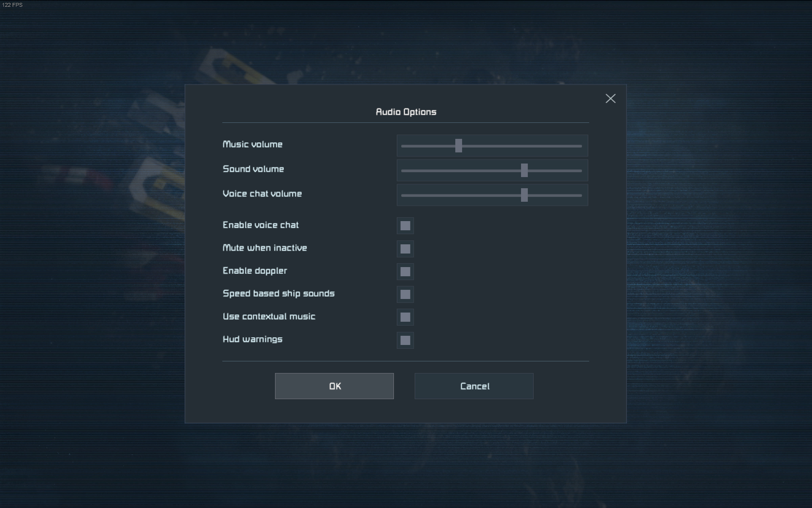Close the Audio Options dialog with X

(x=610, y=99)
